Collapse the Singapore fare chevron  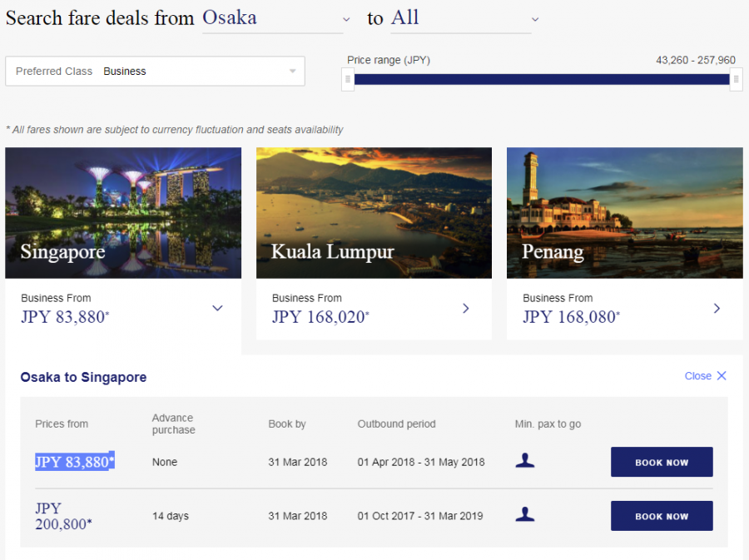[217, 308]
